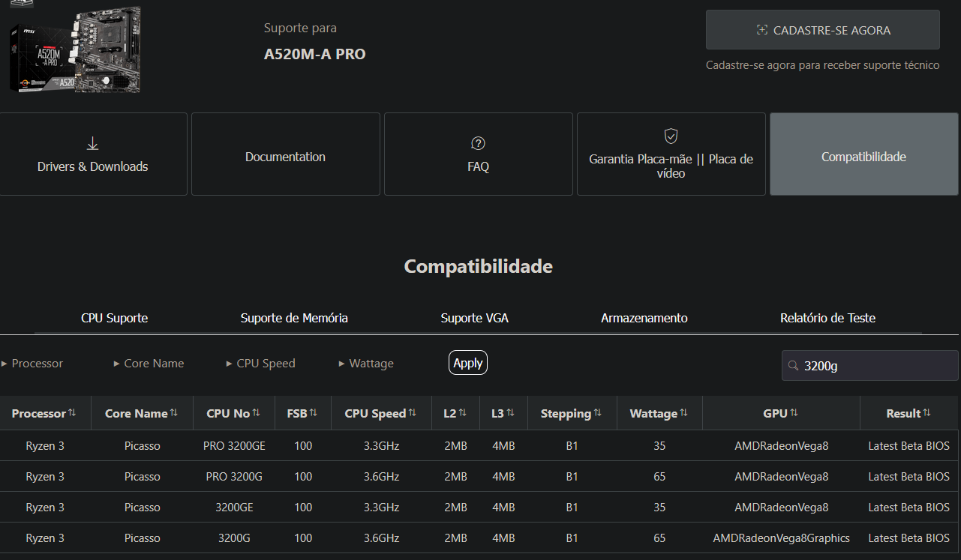Image resolution: width=961 pixels, height=560 pixels.
Task: Sort by Wattage column arrows
Action: [684, 413]
